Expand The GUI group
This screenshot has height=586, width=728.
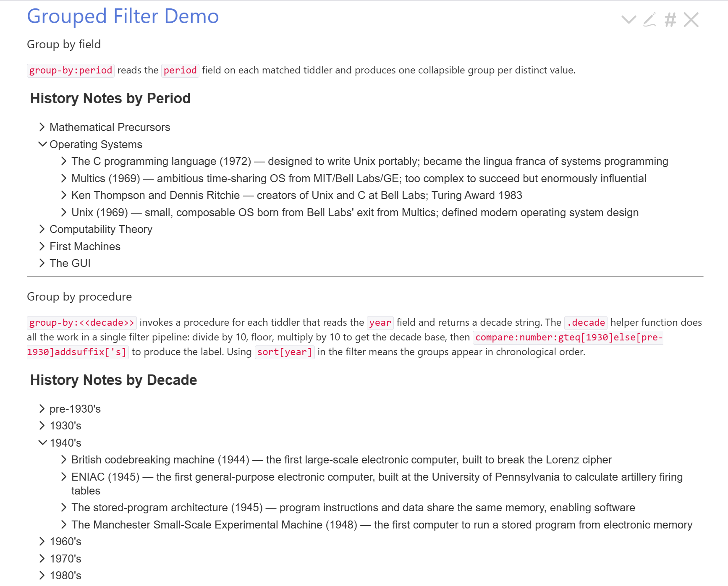pyautogui.click(x=42, y=263)
